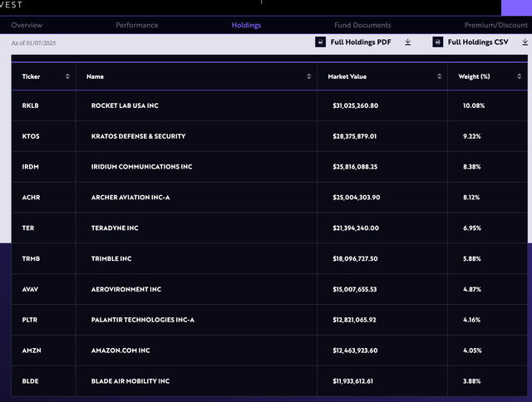Click market value $18,096,727.50
Viewport: 532px width, 402px height.
pyautogui.click(x=355, y=258)
